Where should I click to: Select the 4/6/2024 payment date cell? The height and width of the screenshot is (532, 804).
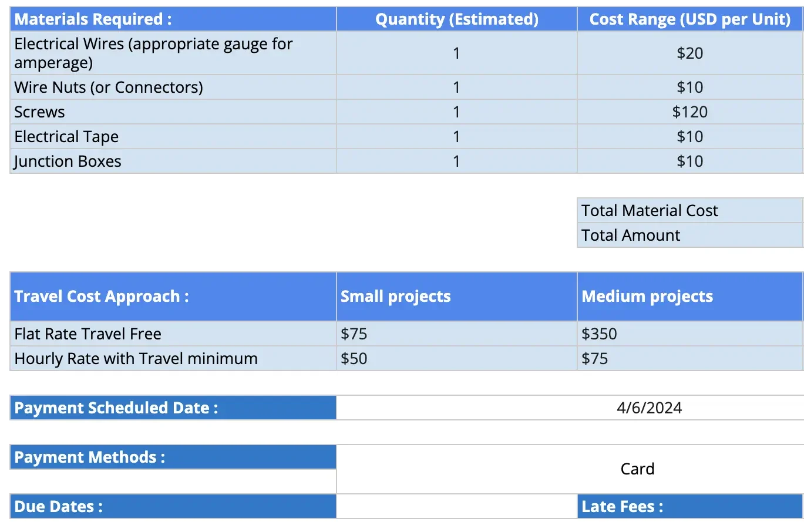(649, 408)
